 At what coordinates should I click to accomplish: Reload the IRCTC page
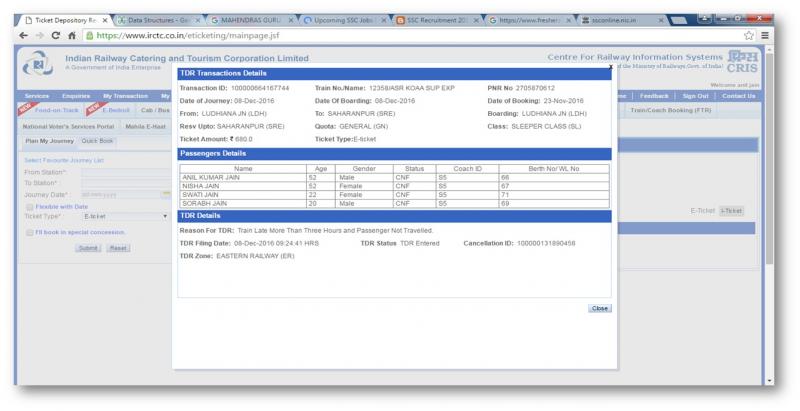56,35
